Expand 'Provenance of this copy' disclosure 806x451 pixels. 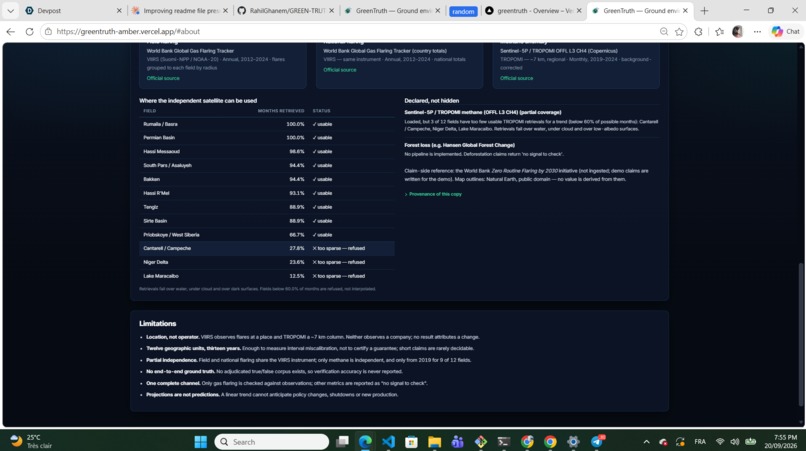tap(433, 194)
